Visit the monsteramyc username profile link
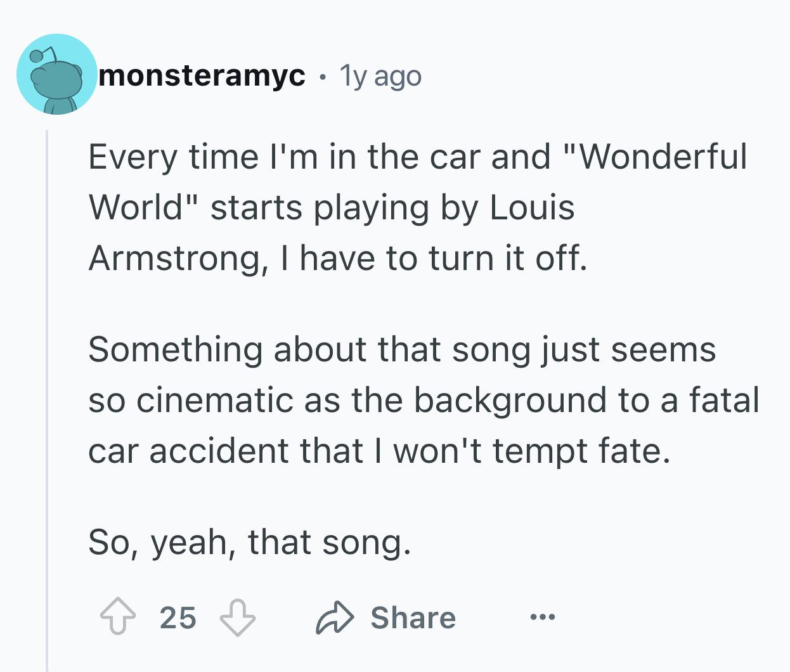790x672 pixels. [202, 75]
